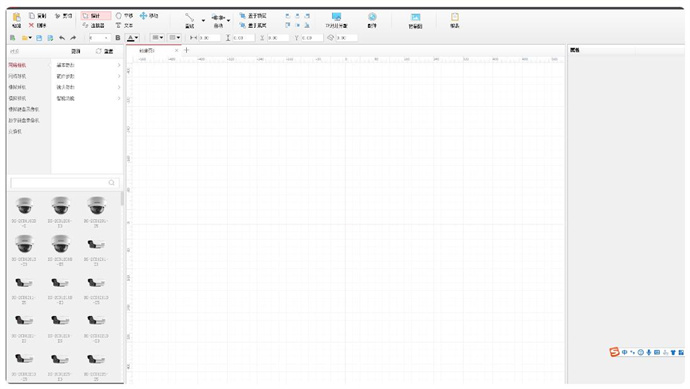Click the height value field

[x=243, y=38]
